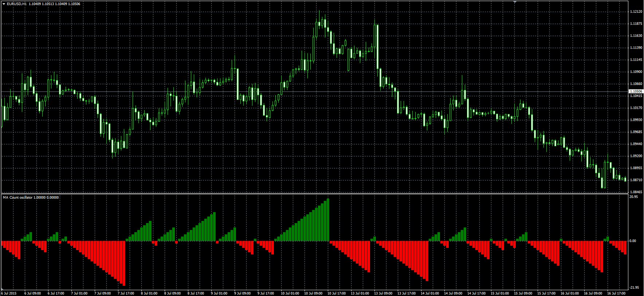Image resolution: width=644 pixels, height=296 pixels.
Task: Click the 1.11390 price axis label
Action: pyautogui.click(x=636, y=48)
